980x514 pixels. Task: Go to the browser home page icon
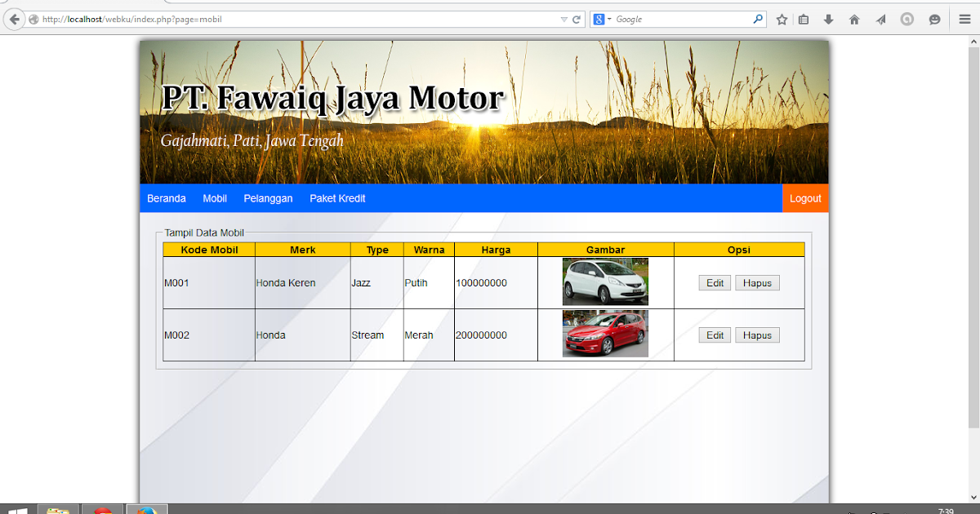[854, 20]
